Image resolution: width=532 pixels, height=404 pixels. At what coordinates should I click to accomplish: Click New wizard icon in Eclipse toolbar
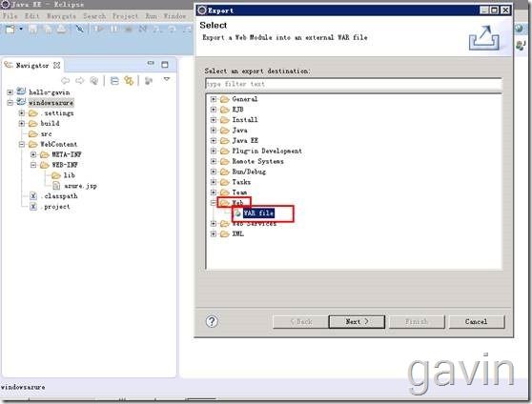10,30
